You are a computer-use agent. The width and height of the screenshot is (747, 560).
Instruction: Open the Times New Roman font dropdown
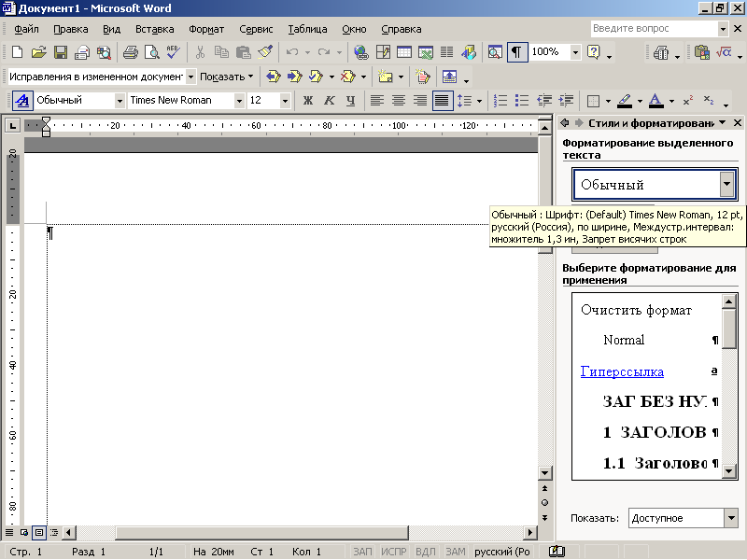tap(239, 101)
